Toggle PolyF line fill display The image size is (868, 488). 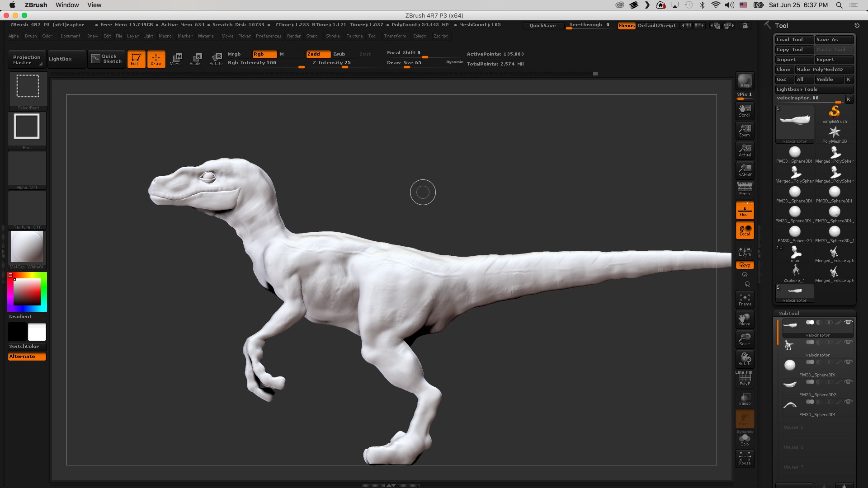745,379
